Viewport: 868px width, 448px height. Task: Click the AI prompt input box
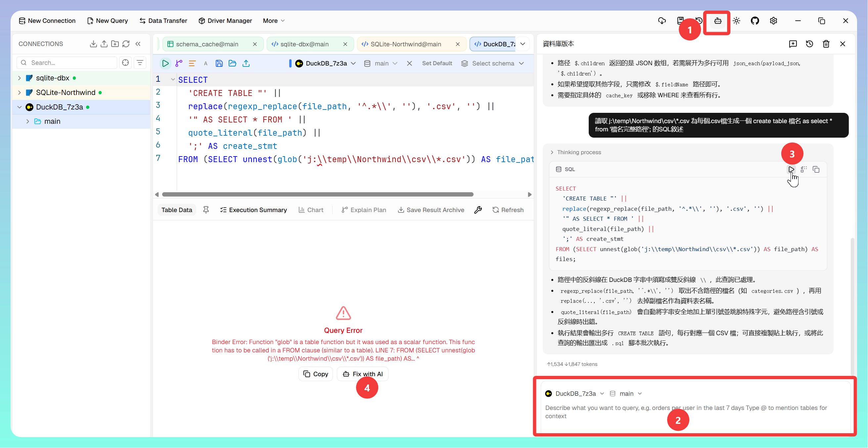tap(696, 412)
